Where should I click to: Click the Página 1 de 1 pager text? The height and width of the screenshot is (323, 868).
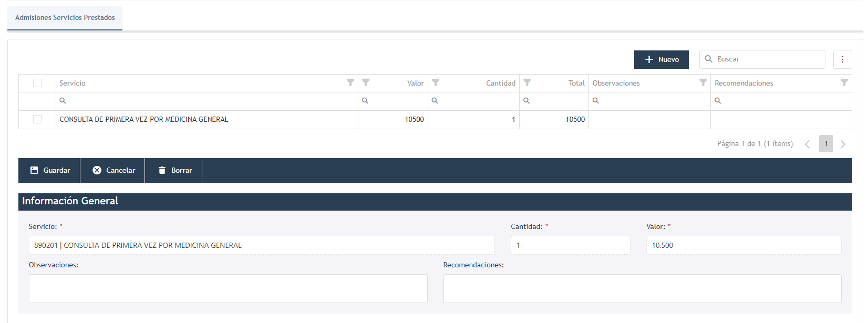755,143
